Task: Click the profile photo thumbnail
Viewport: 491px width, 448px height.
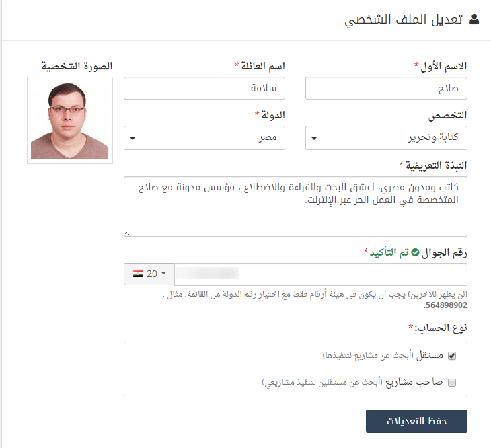Action: [70, 120]
